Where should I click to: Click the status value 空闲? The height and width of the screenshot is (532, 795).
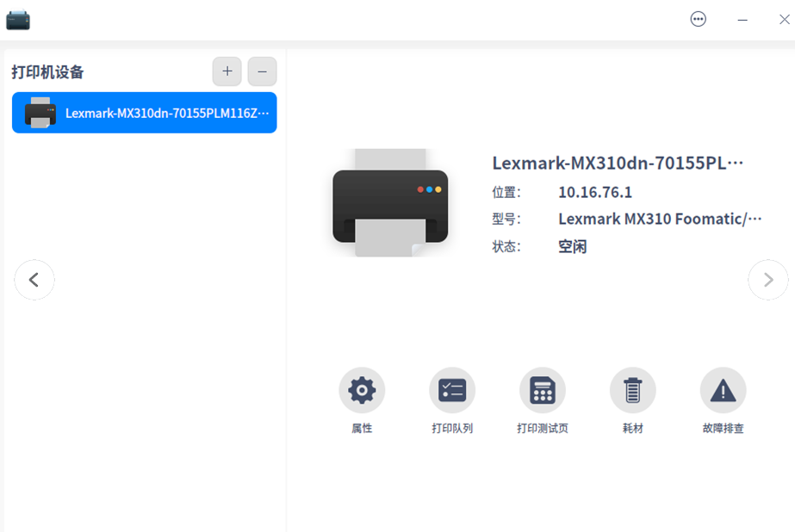tap(573, 247)
